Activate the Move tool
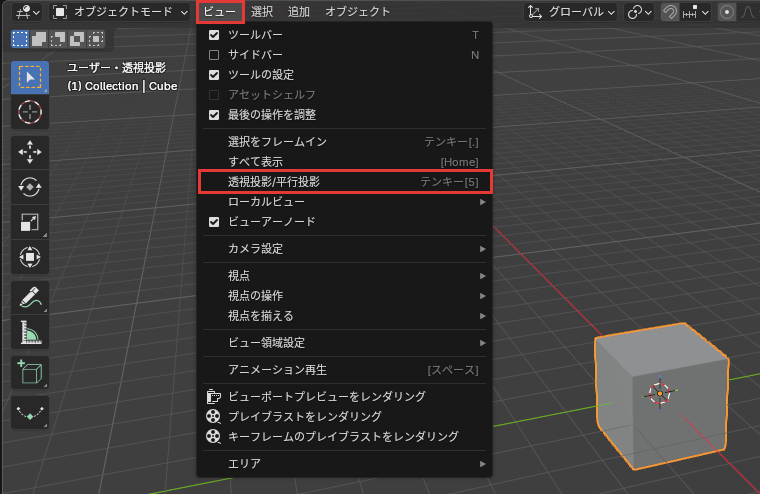760x494 pixels. pos(30,152)
